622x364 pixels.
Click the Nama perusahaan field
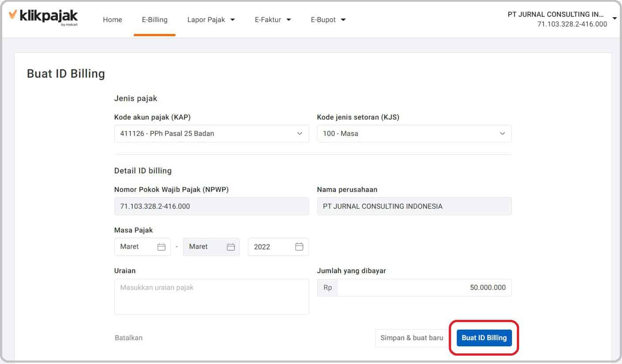click(414, 206)
